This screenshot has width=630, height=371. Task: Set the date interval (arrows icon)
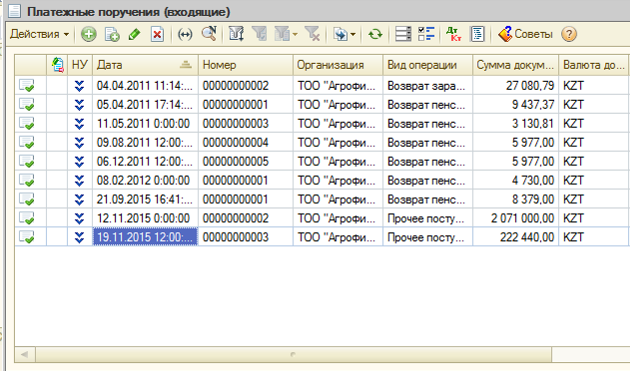pos(185,34)
